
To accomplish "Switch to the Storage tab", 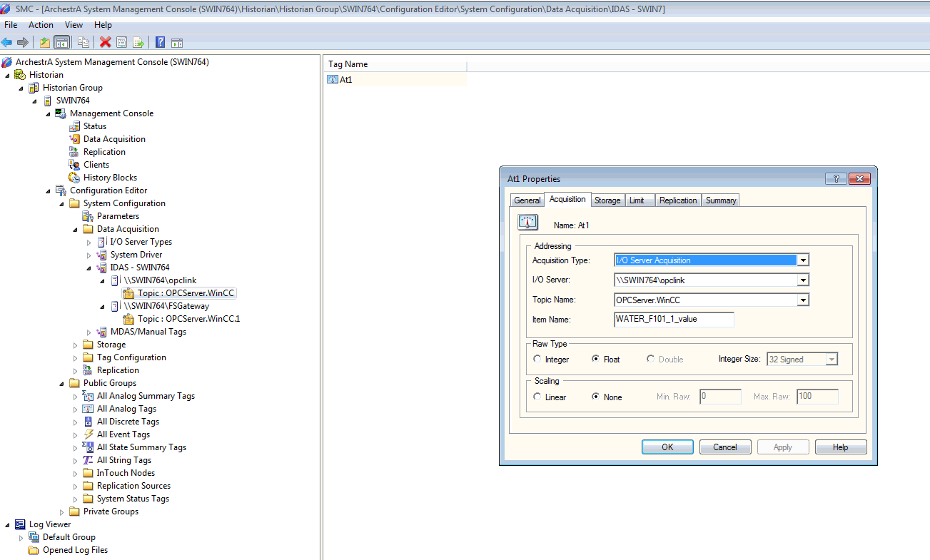I will (607, 200).
